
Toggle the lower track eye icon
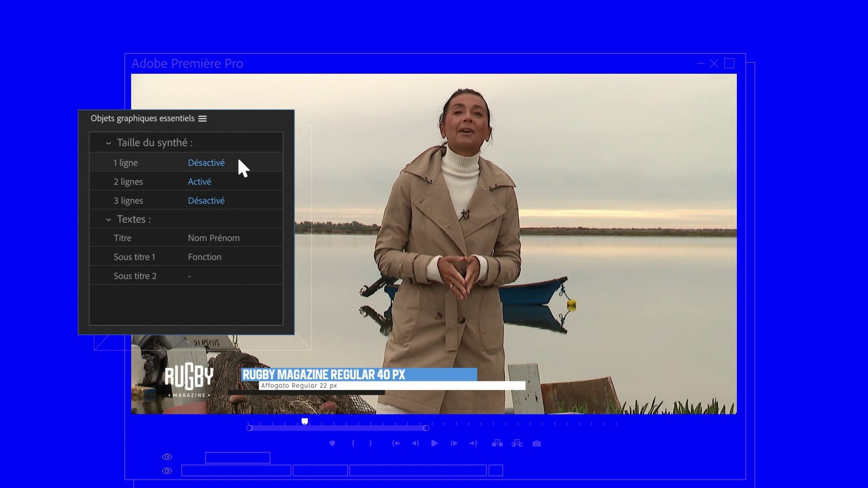click(x=167, y=471)
